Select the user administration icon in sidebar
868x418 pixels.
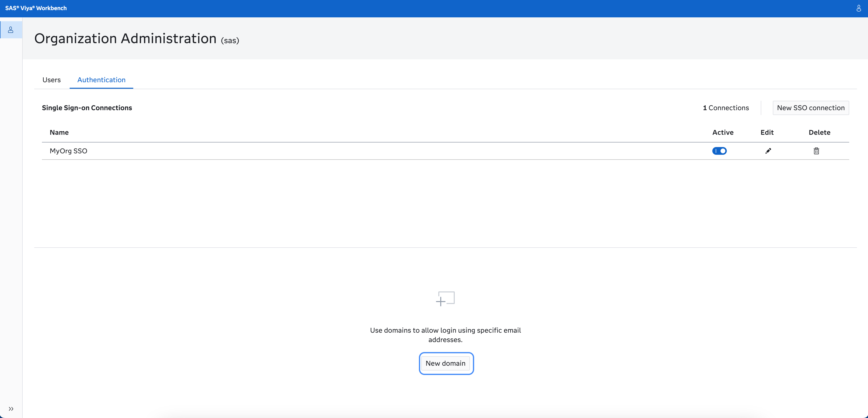point(11,30)
